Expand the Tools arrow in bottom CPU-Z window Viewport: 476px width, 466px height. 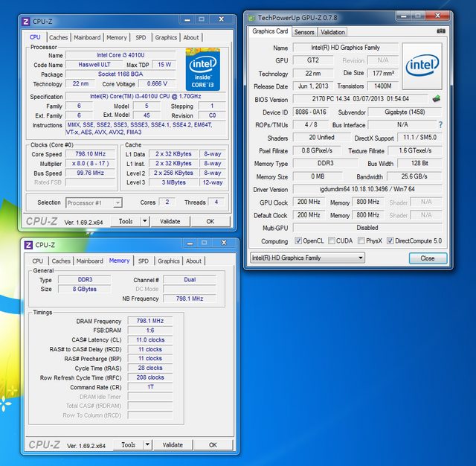coord(147,444)
